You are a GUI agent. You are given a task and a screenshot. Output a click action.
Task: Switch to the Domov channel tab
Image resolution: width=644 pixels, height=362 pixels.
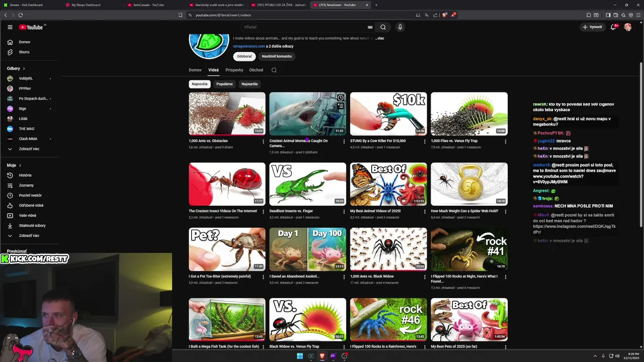click(195, 70)
